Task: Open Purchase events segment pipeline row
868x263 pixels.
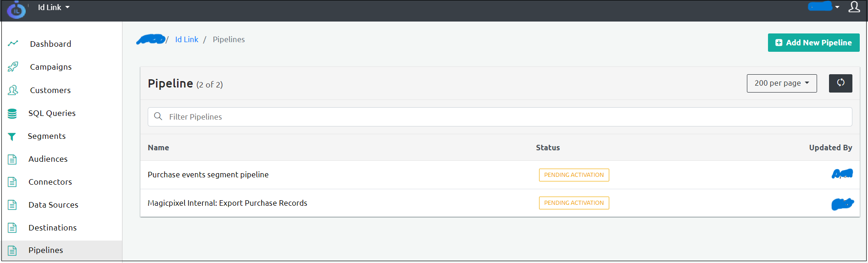Action: tap(208, 175)
